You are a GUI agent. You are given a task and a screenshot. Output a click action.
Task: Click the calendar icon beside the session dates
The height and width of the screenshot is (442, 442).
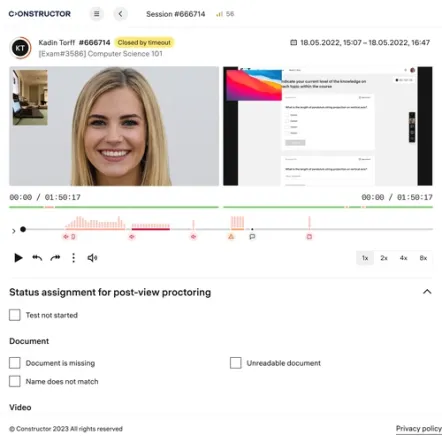coord(293,42)
